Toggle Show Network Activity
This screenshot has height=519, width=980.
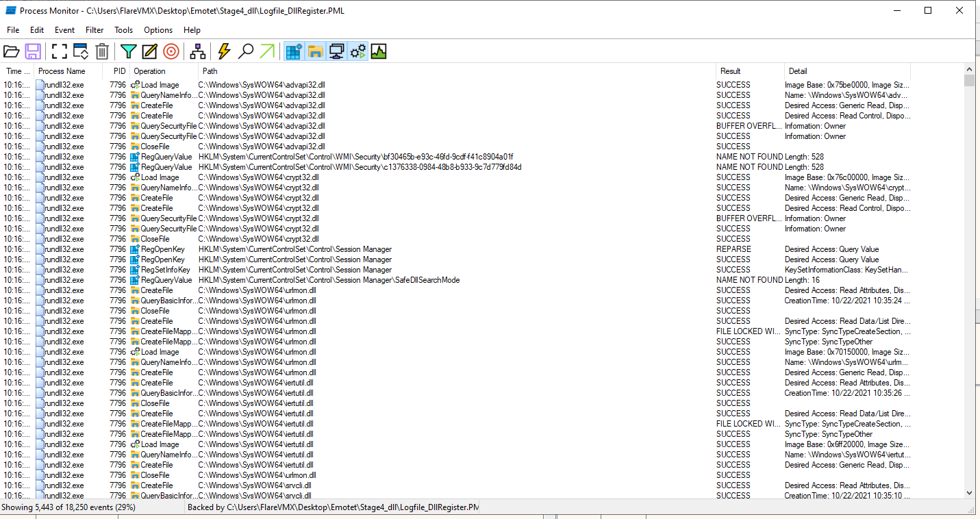point(336,51)
